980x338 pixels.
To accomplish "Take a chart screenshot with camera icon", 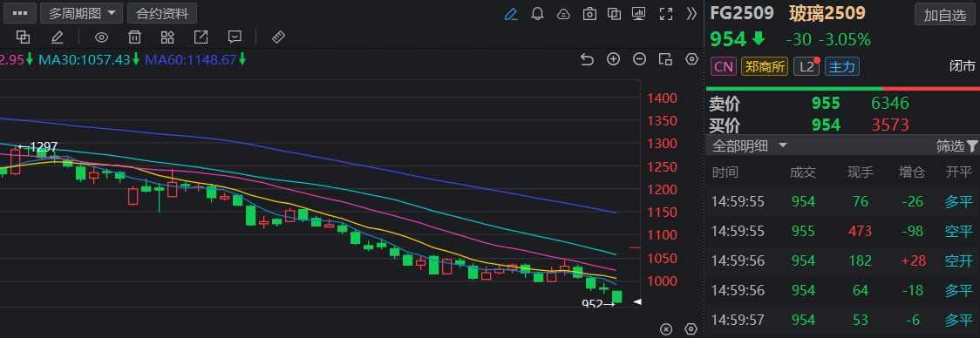I will (x=589, y=14).
